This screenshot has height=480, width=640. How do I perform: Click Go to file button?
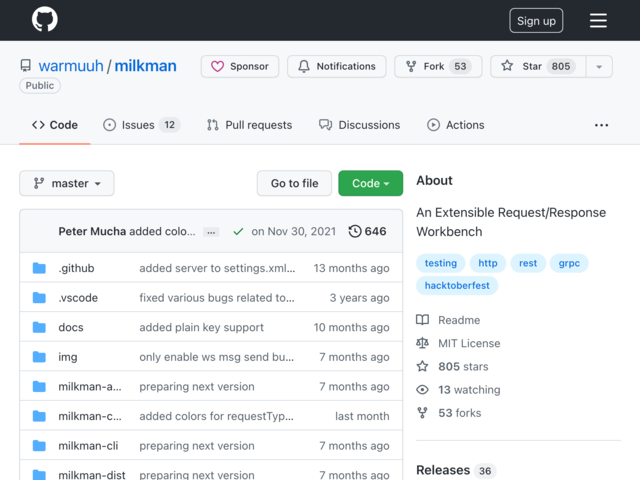coord(294,183)
